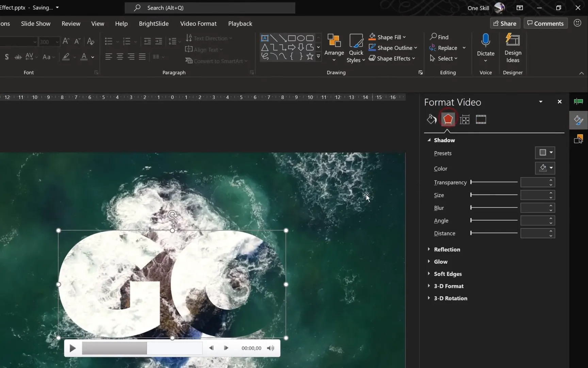Click the Share button
The height and width of the screenshot is (368, 588).
click(x=505, y=23)
